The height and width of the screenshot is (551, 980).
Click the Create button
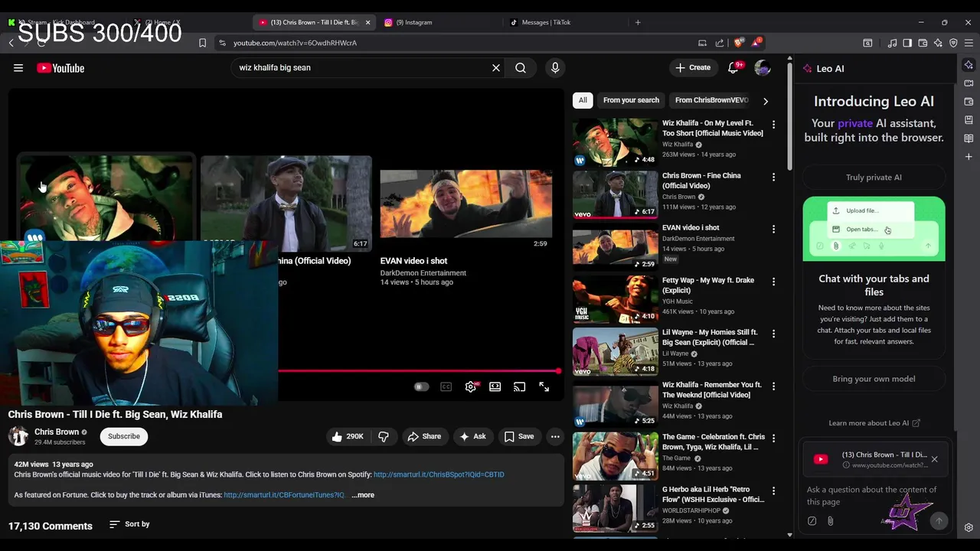coord(693,68)
